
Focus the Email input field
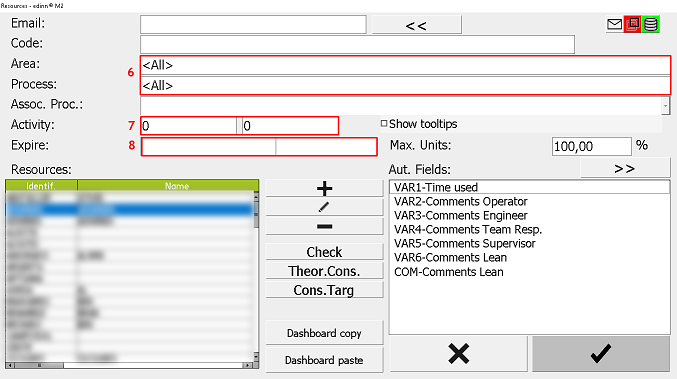pyautogui.click(x=253, y=25)
